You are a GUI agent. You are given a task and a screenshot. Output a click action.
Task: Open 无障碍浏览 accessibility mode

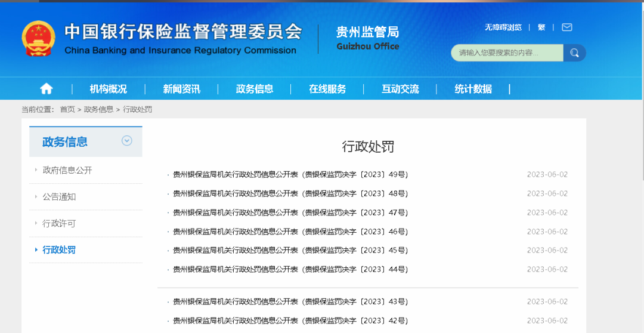[503, 27]
